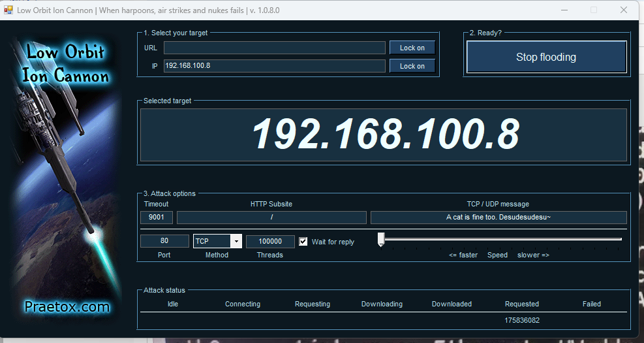Lock on to the URL target
Image resolution: width=644 pixels, height=343 pixels.
pos(412,48)
